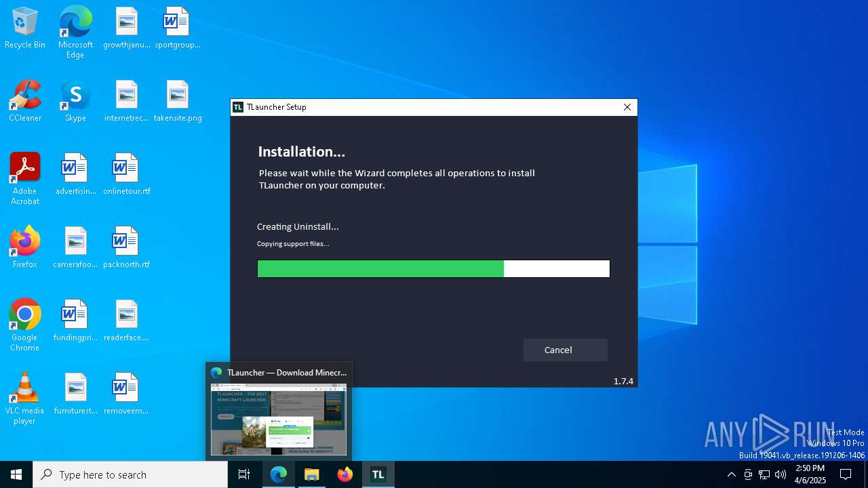Viewport: 868px width, 488px height.
Task: Select the internetrec... file icon
Action: (x=126, y=102)
